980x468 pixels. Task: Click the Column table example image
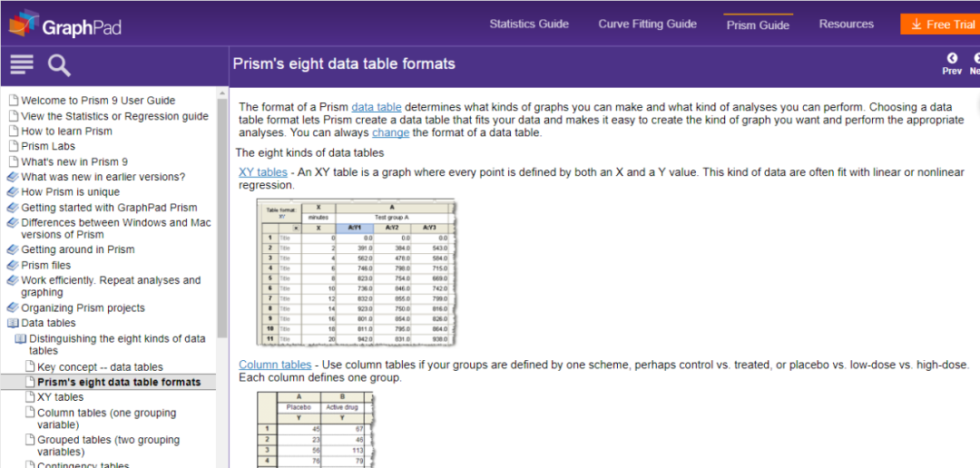[316, 430]
